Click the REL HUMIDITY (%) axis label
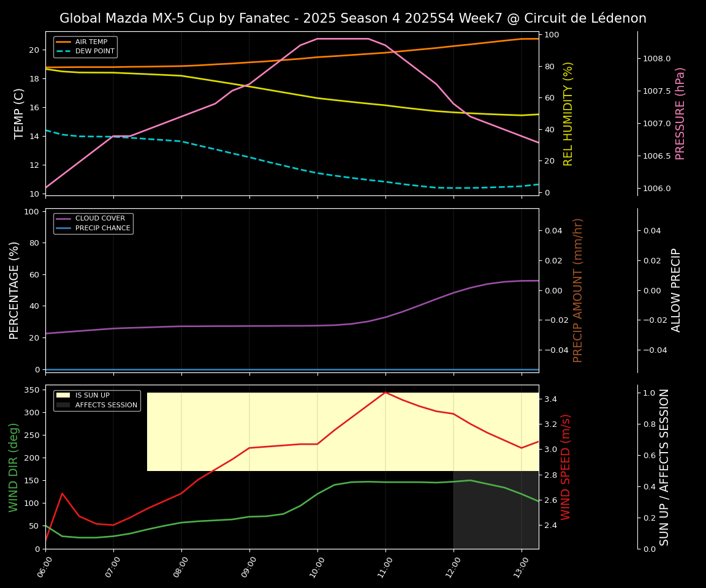 (568, 113)
